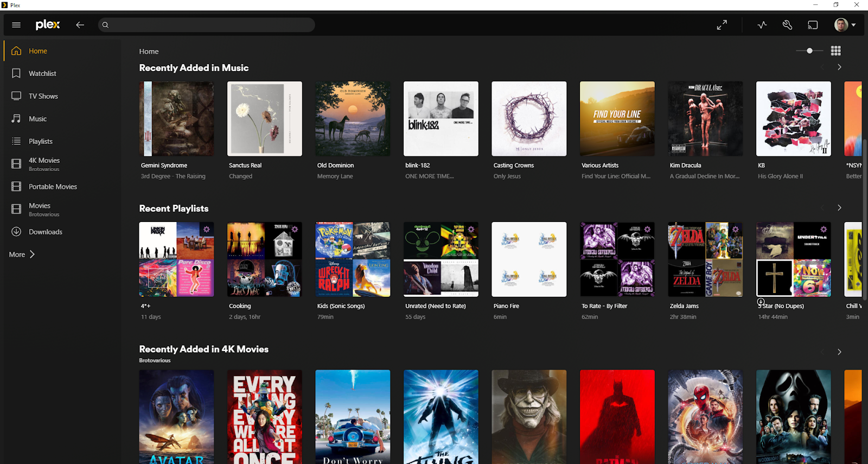Open Watchlist in the sidebar
Image resolution: width=868 pixels, height=464 pixels.
62,73
